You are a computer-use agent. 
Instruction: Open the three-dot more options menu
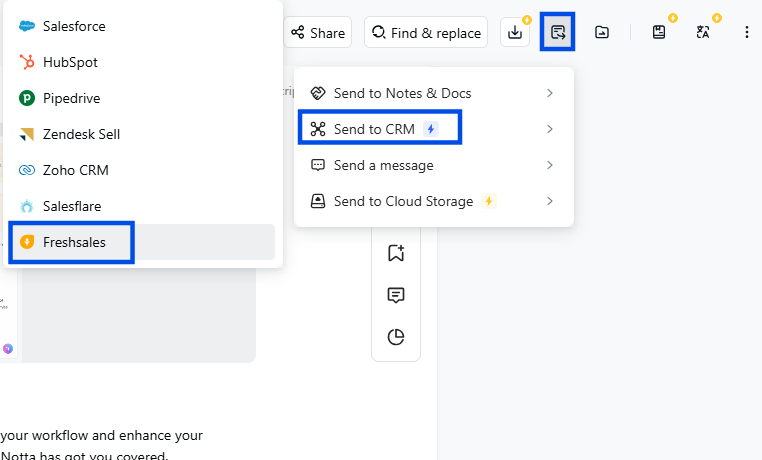point(746,33)
